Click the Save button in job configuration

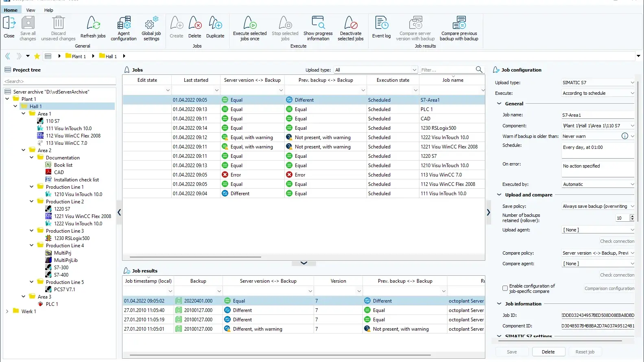coord(512,352)
